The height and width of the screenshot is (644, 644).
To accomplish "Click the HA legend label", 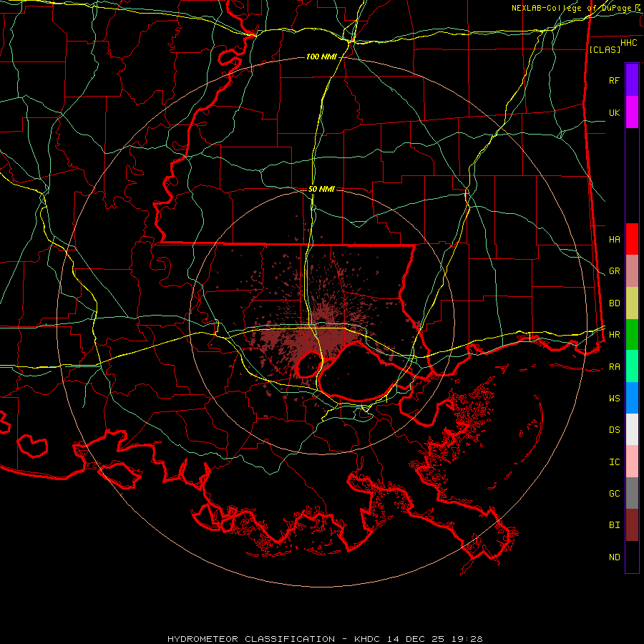I will coord(614,239).
